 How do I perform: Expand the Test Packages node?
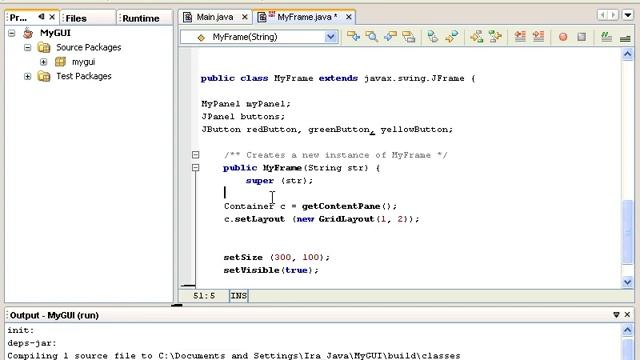tap(27, 76)
